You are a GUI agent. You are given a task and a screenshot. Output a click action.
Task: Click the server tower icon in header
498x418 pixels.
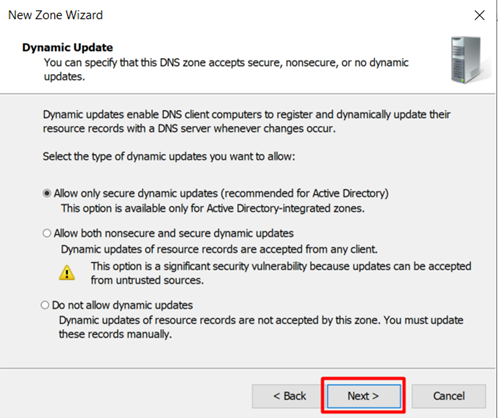tap(470, 60)
